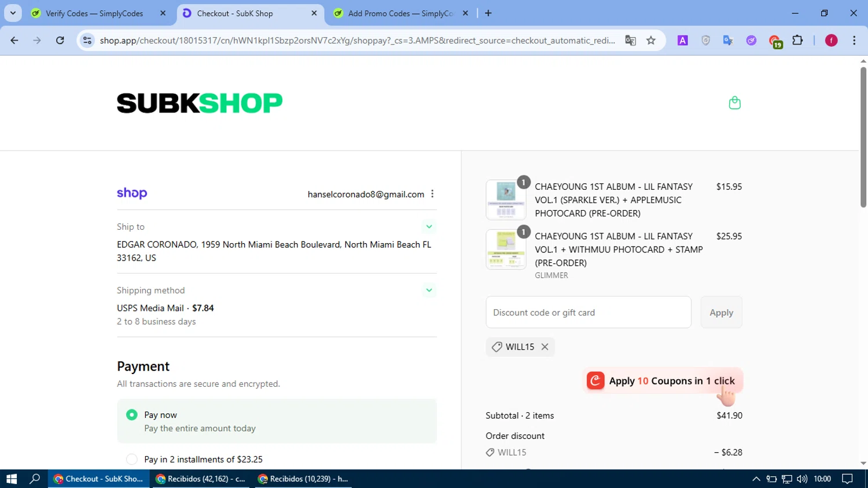Image resolution: width=868 pixels, height=488 pixels.
Task: Close the Verify Codes tab
Action: click(163, 13)
